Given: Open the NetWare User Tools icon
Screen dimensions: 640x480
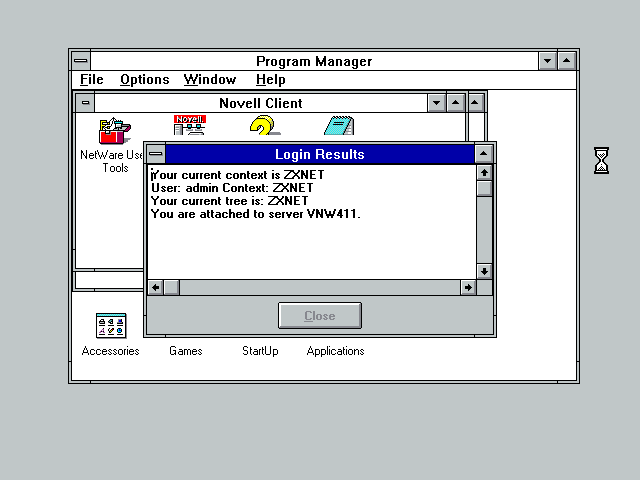Looking at the screenshot, I should (x=115, y=131).
